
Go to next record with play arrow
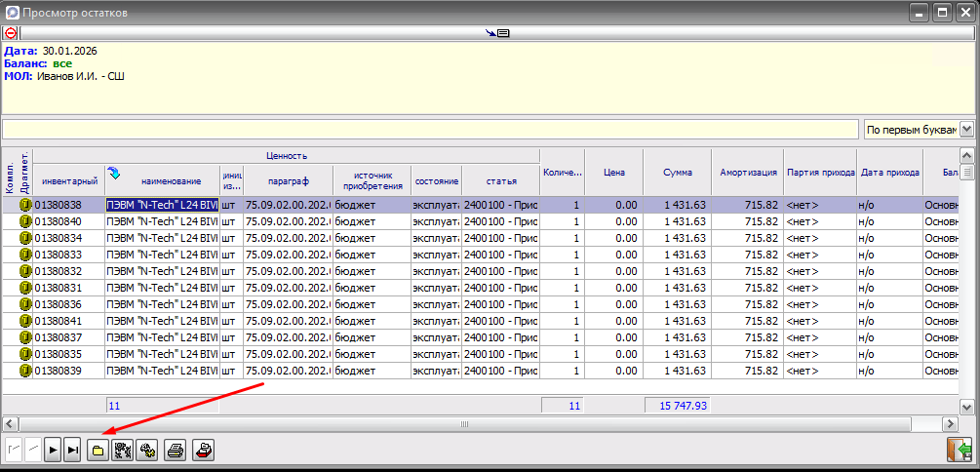[54, 451]
